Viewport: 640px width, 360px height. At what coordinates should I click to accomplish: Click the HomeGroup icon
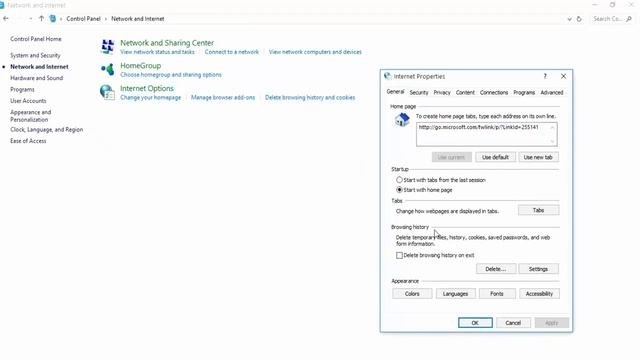click(x=108, y=69)
